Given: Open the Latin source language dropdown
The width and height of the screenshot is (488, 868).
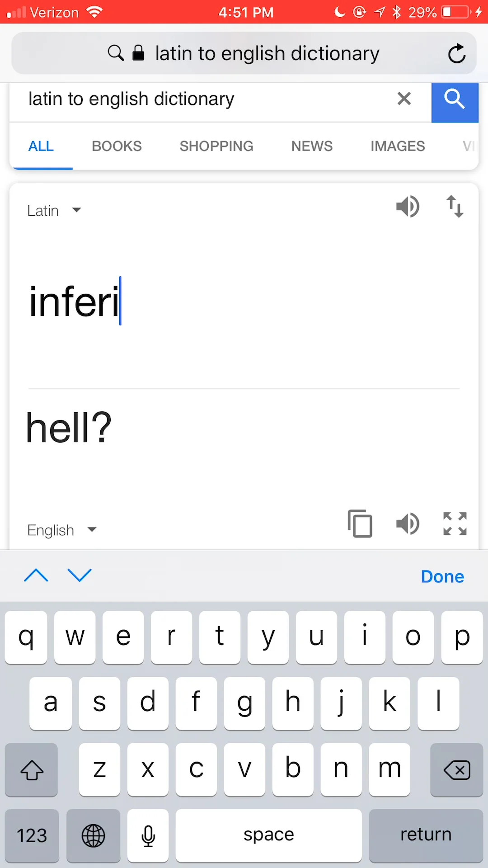Looking at the screenshot, I should [x=54, y=211].
